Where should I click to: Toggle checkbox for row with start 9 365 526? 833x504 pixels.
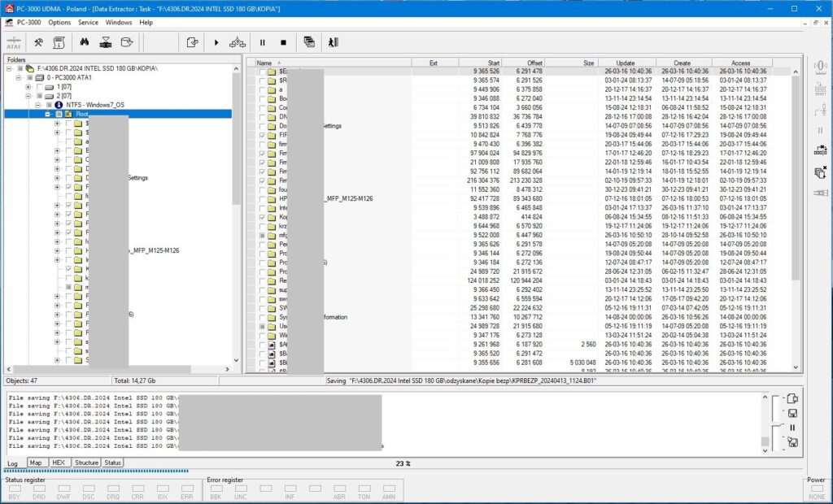[263, 72]
